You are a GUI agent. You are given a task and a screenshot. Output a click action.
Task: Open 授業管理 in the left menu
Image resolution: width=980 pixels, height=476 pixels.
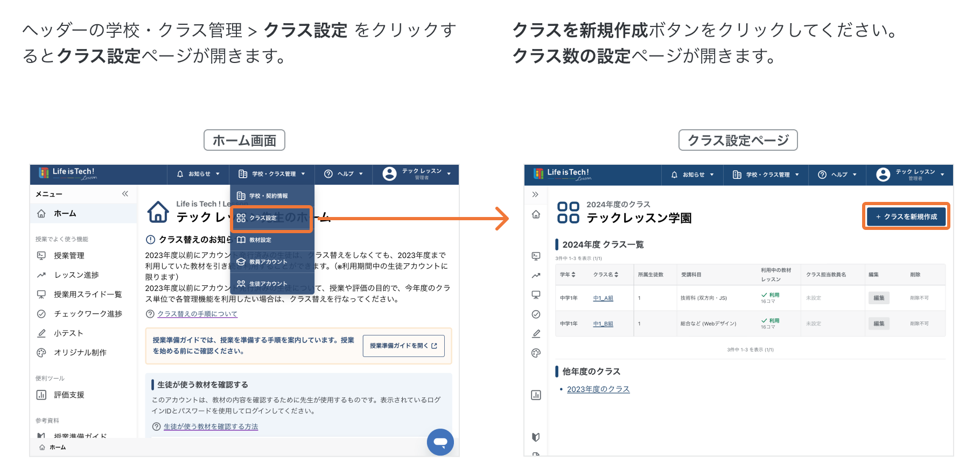click(x=69, y=256)
